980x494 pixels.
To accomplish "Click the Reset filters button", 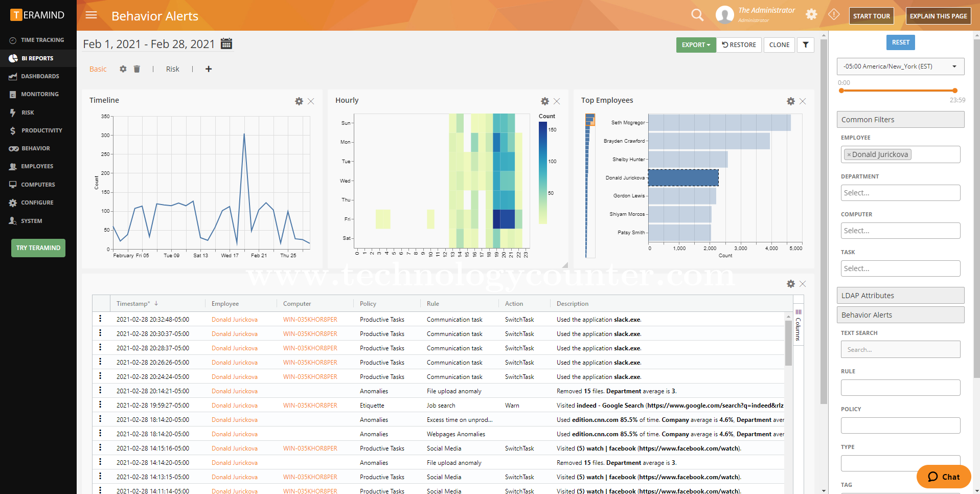I will pos(900,42).
